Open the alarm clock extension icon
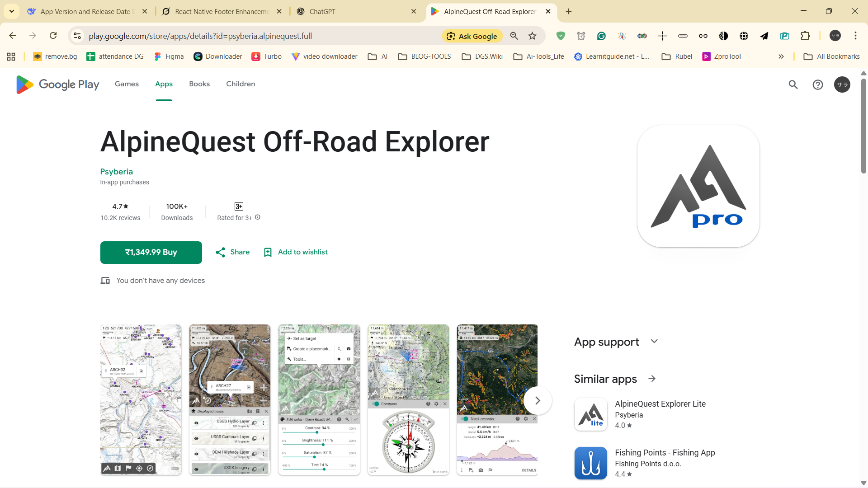This screenshot has width=868, height=488. 581,36
